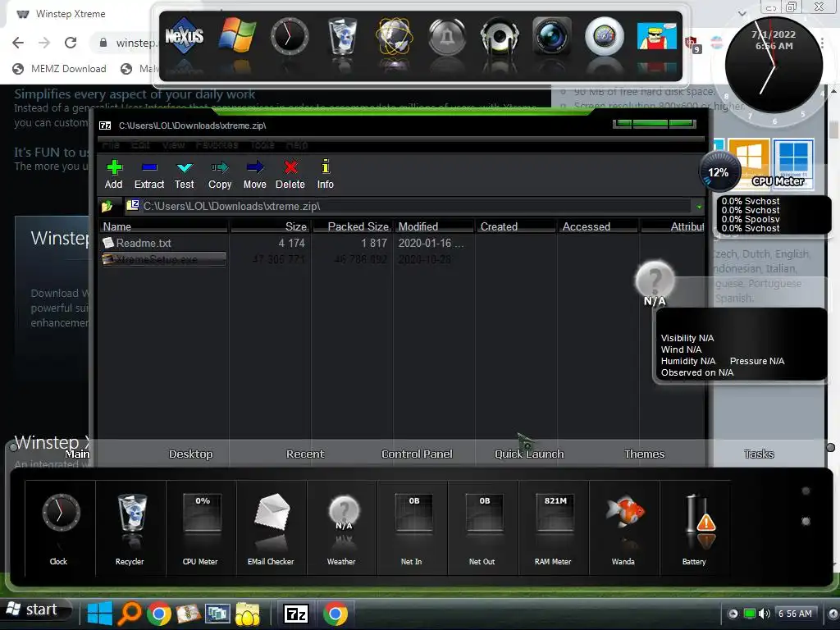
Task: Click the MEMZ Download bookmark in Chrome
Action: pos(59,69)
